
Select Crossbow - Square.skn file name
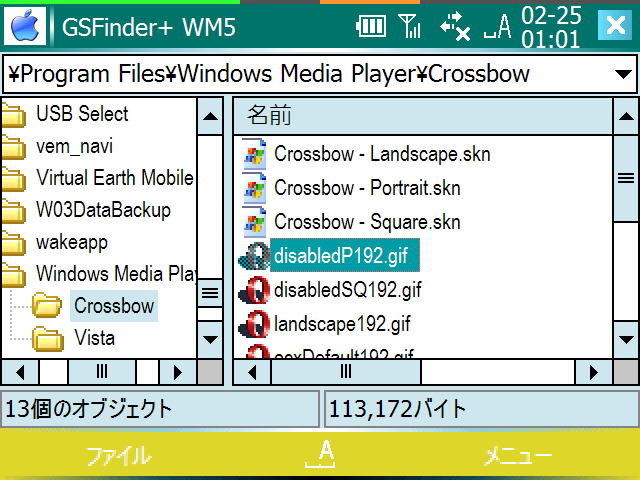click(367, 222)
